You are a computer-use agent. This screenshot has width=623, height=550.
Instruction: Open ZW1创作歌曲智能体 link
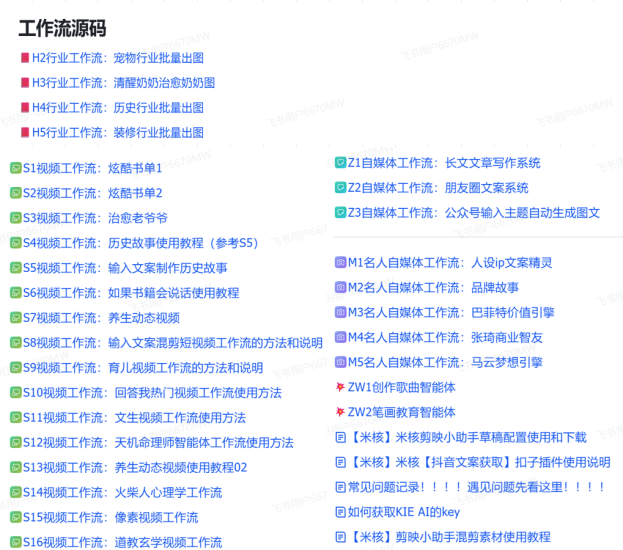pos(402,387)
